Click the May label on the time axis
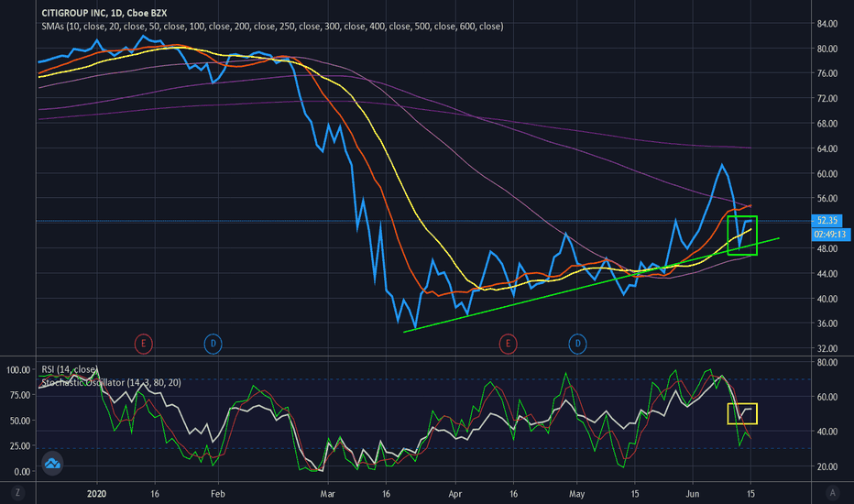 coord(576,494)
